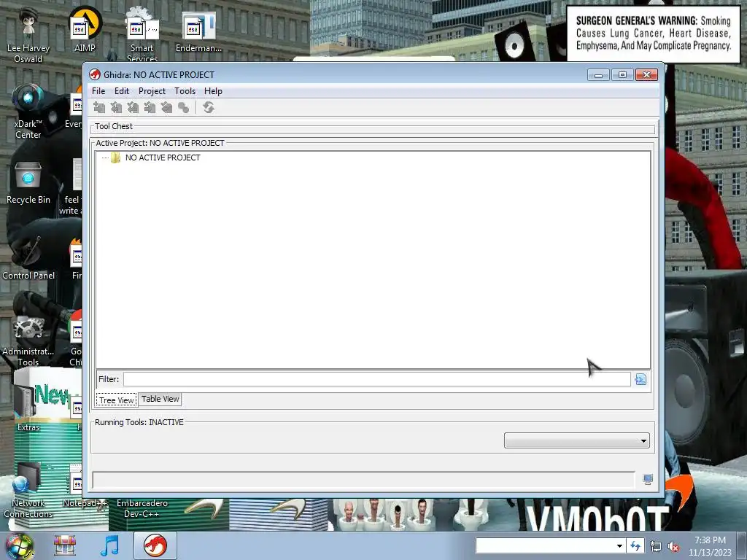The width and height of the screenshot is (747, 560).
Task: Open the filter options icon beside Filter field
Action: click(640, 379)
